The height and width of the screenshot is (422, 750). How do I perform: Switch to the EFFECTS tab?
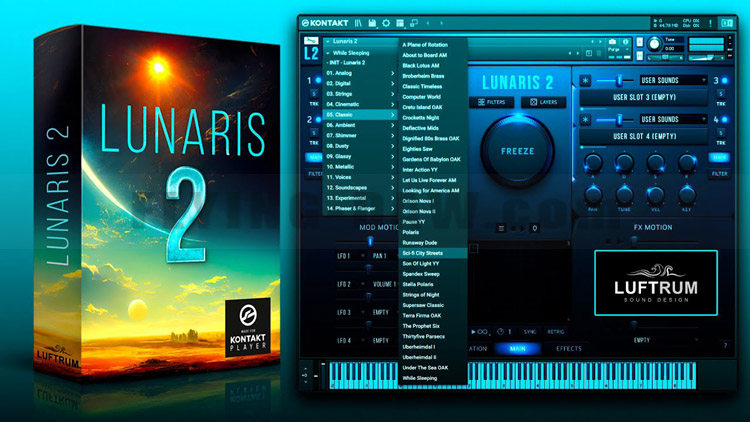pos(569,349)
